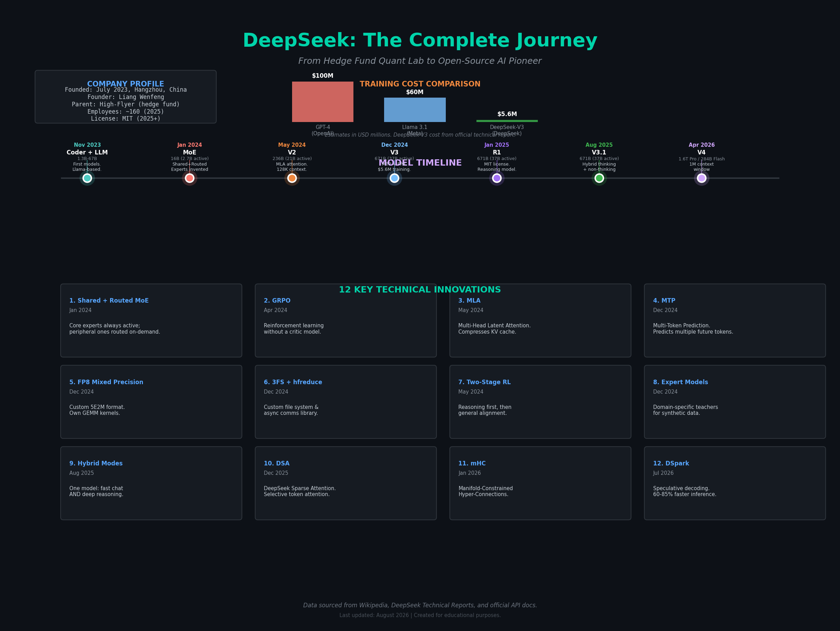Click the '1.6T Pro / 284B Flash' text
This screenshot has height=631, width=840.
tap(702, 159)
